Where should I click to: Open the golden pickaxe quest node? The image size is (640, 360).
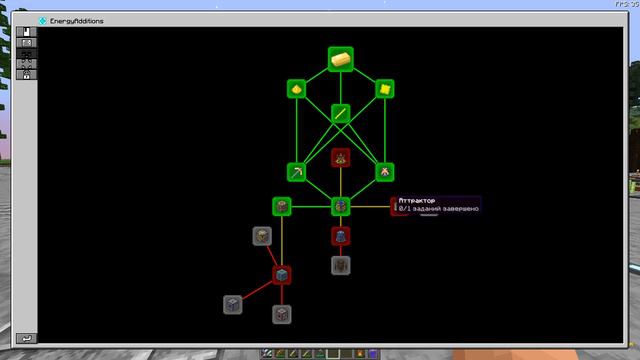click(296, 172)
